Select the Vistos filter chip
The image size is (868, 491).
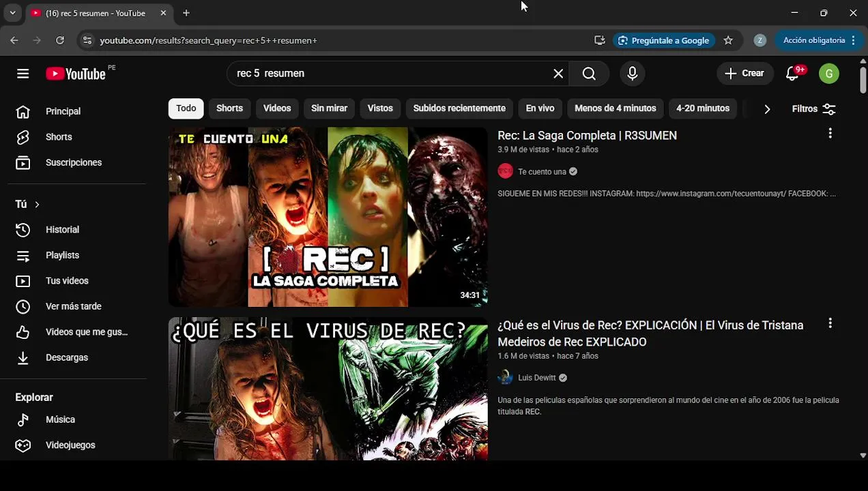pos(380,108)
